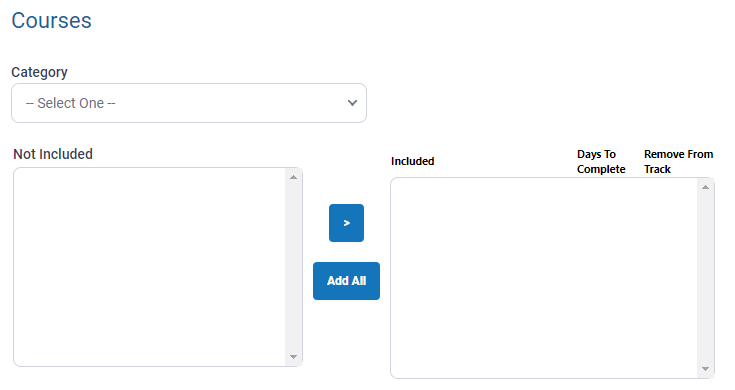Click the > move-right button
This screenshot has width=735, height=390.
[346, 223]
